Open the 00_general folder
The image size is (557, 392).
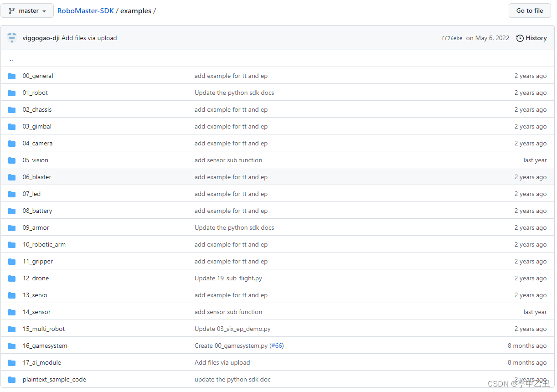point(38,76)
